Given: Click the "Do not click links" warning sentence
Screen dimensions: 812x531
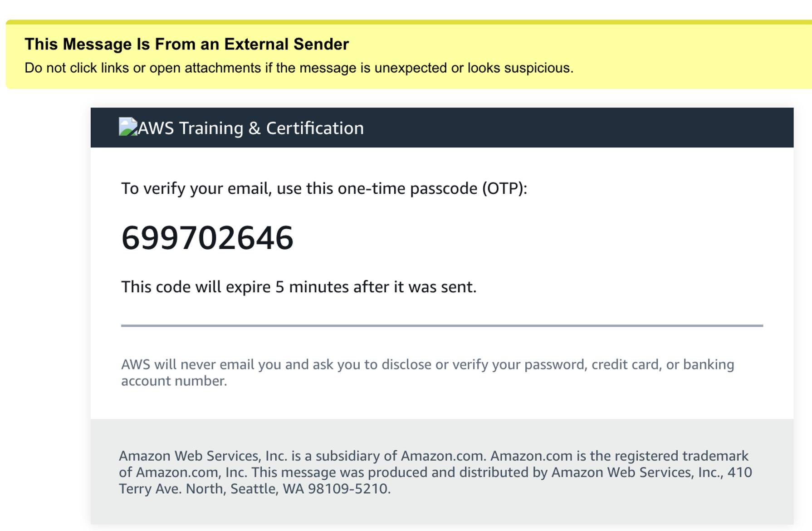Looking at the screenshot, I should [x=298, y=68].
